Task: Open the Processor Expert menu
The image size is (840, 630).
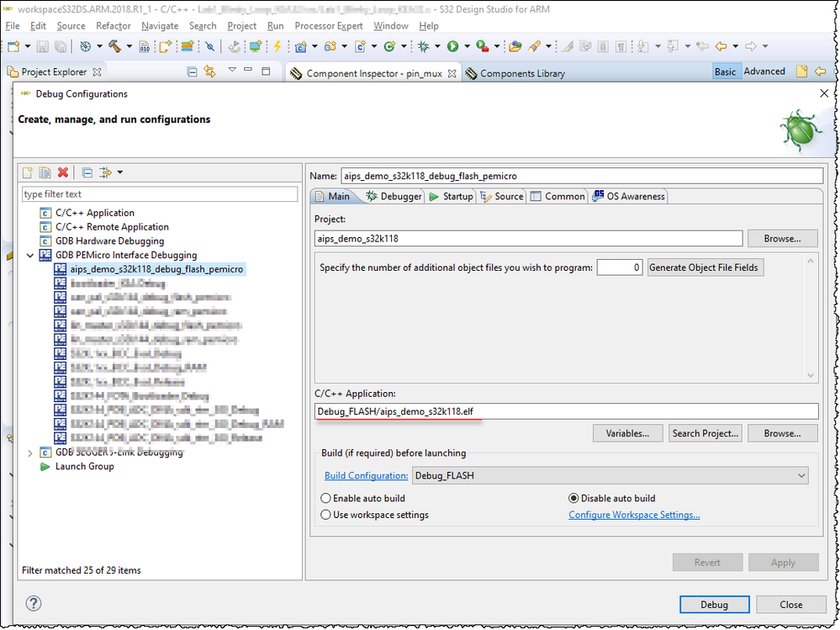Action: click(329, 26)
